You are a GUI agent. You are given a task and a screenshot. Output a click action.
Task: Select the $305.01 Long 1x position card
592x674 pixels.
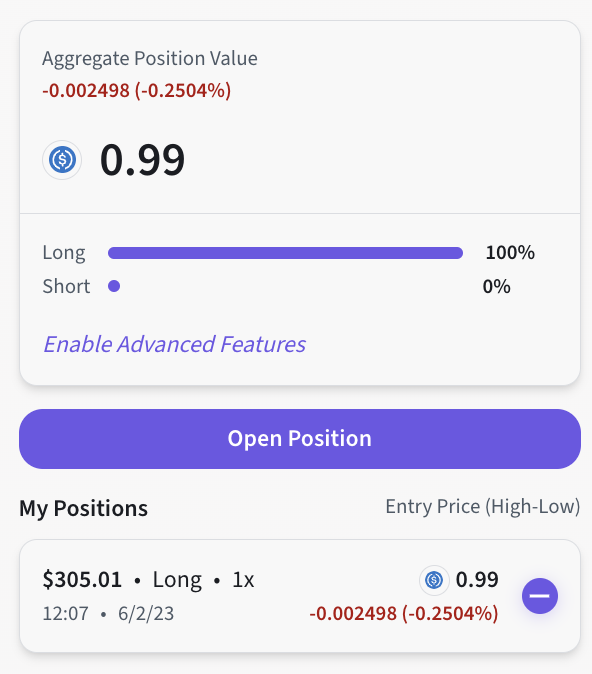[300, 596]
